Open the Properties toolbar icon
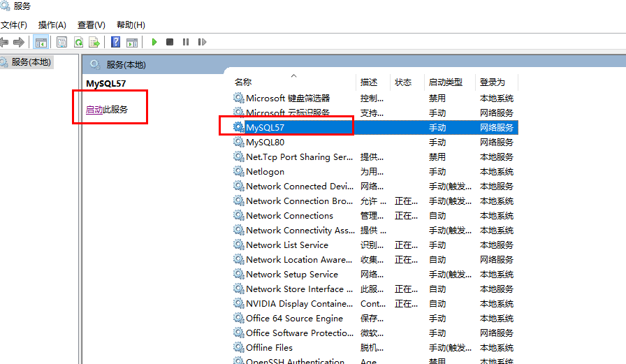The image size is (626, 364). 62,42
